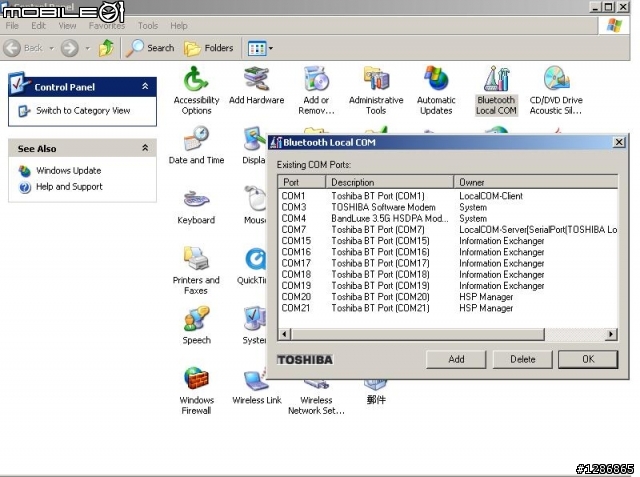Screen dimensions: 640x477
Task: Open the View menu
Action: pyautogui.click(x=67, y=26)
